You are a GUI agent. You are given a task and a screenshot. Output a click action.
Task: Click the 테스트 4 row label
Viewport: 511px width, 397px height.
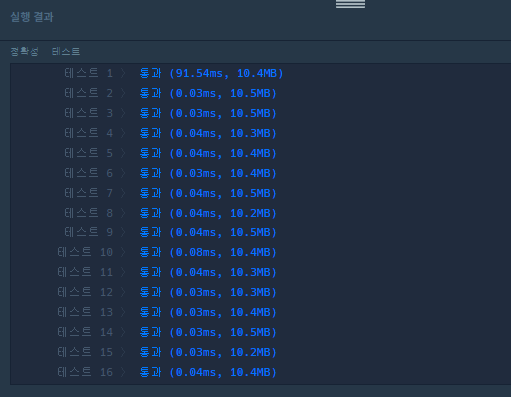pos(89,133)
